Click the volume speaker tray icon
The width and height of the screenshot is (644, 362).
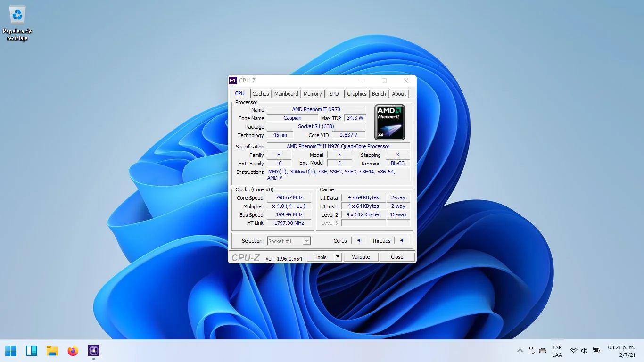[x=585, y=351]
